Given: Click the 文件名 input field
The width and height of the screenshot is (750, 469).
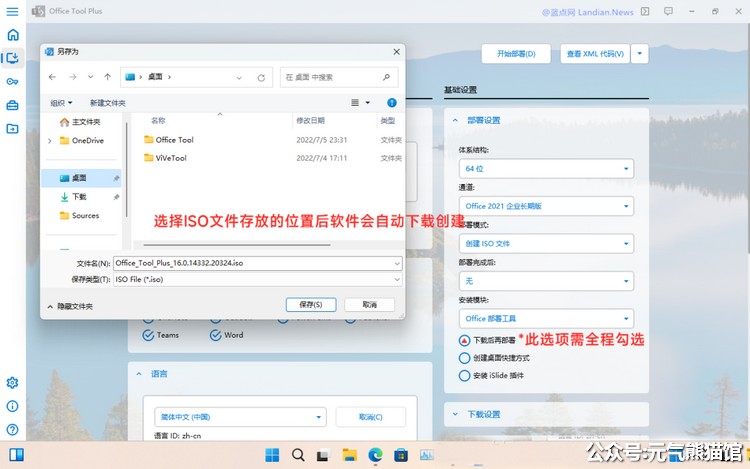Looking at the screenshot, I should [255, 263].
